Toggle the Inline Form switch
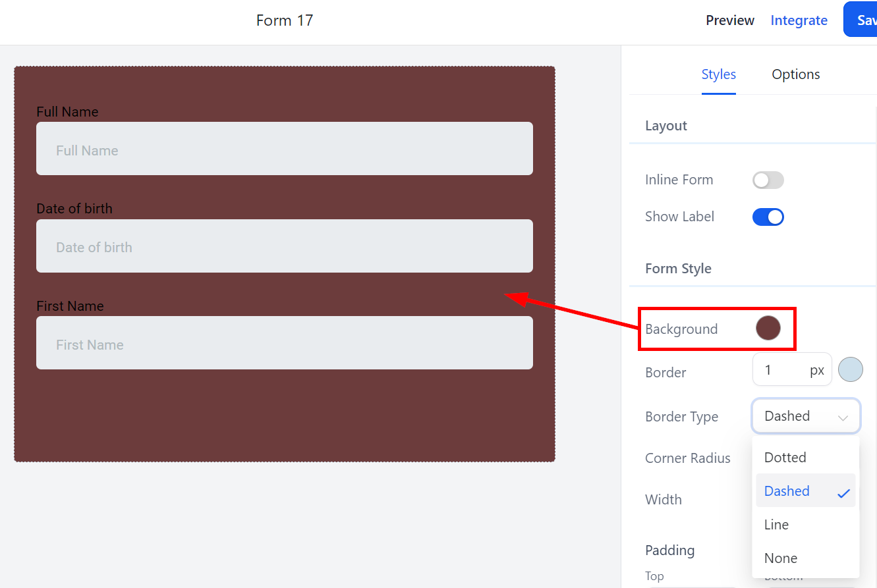Viewport: 877px width, 588px height. [x=768, y=180]
